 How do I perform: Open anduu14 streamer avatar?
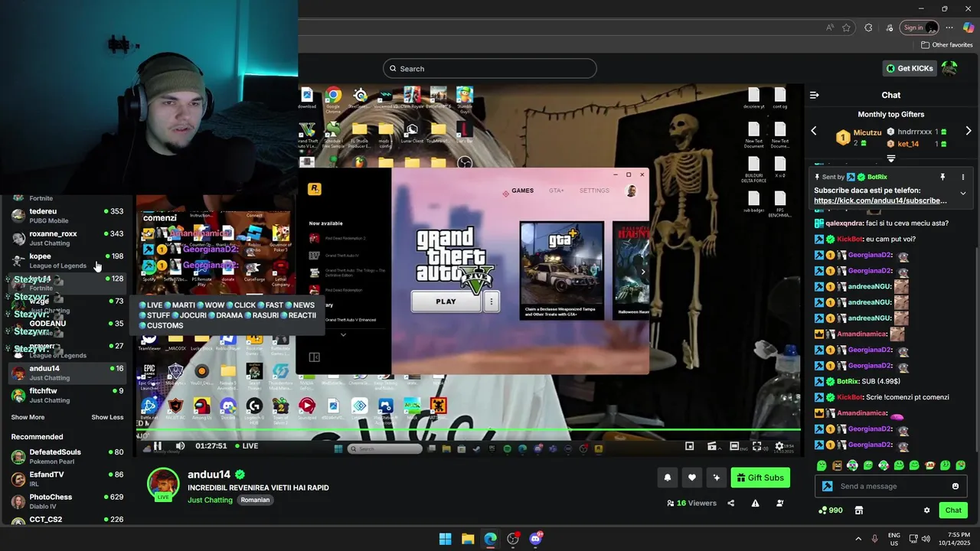tap(163, 484)
